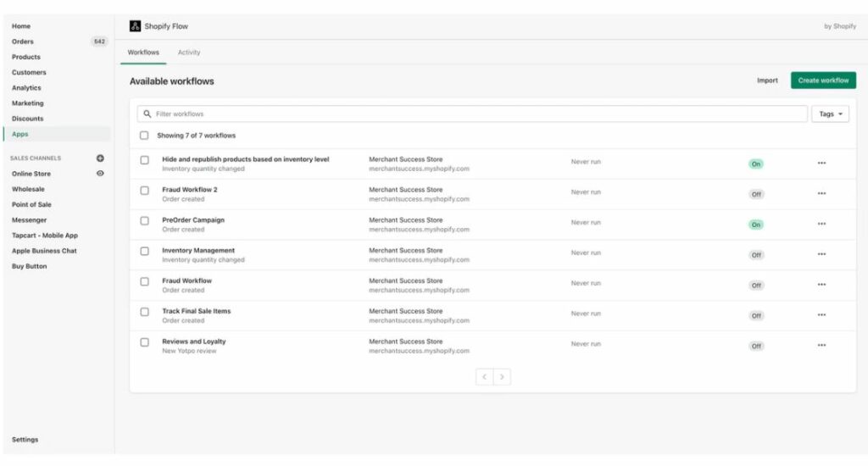Open Tapcart - Mobile App channel
Viewport: 868px width, 466px height.
pos(45,236)
